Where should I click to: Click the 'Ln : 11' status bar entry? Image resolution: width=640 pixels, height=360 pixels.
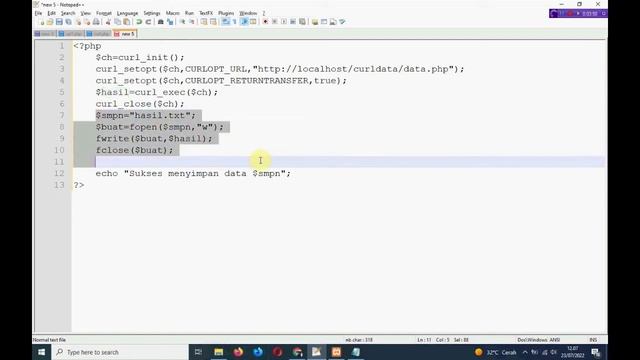(x=424, y=340)
